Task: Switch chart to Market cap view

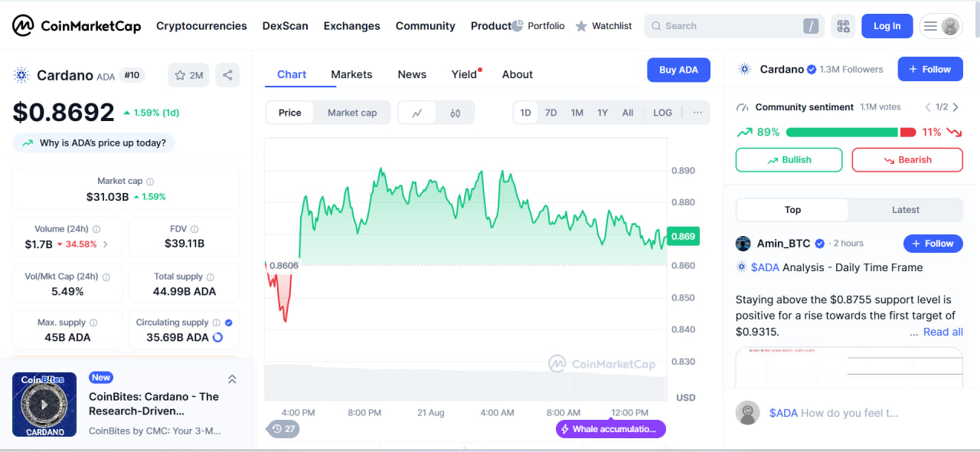Action: click(x=352, y=113)
